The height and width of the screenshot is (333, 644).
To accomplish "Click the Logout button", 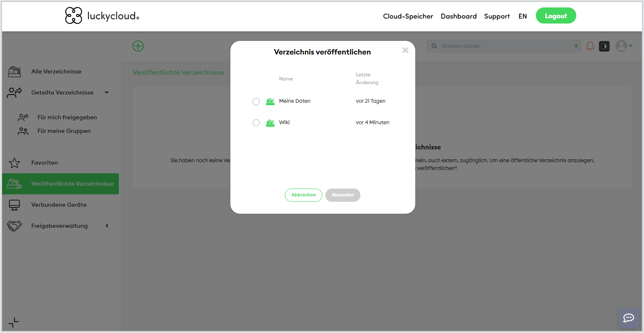I will pos(556,16).
